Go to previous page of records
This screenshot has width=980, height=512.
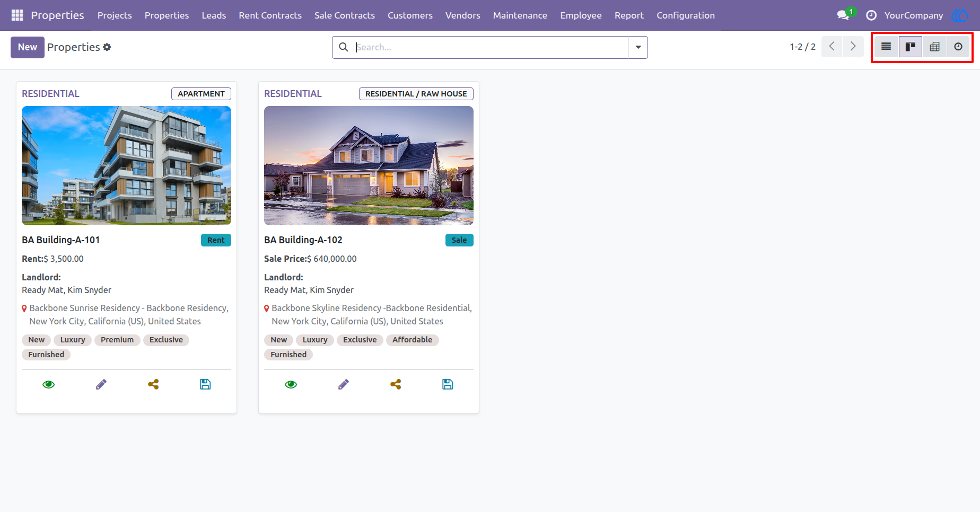[x=832, y=47]
